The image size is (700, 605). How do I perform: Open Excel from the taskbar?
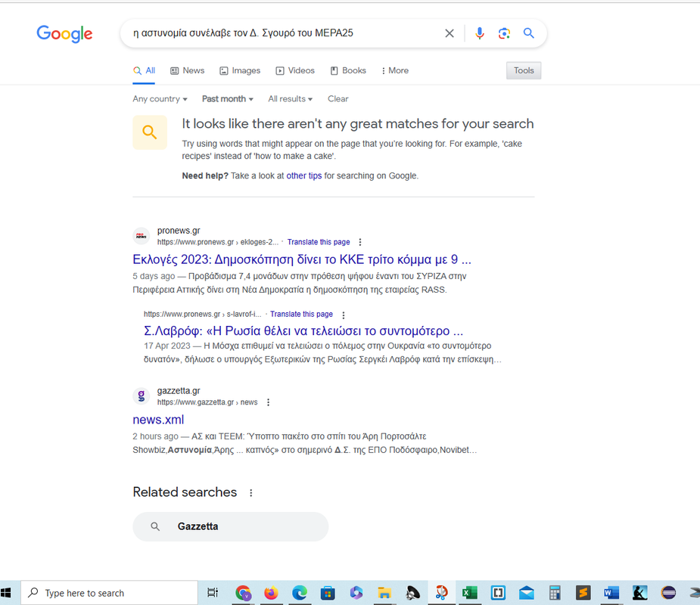pos(470,593)
